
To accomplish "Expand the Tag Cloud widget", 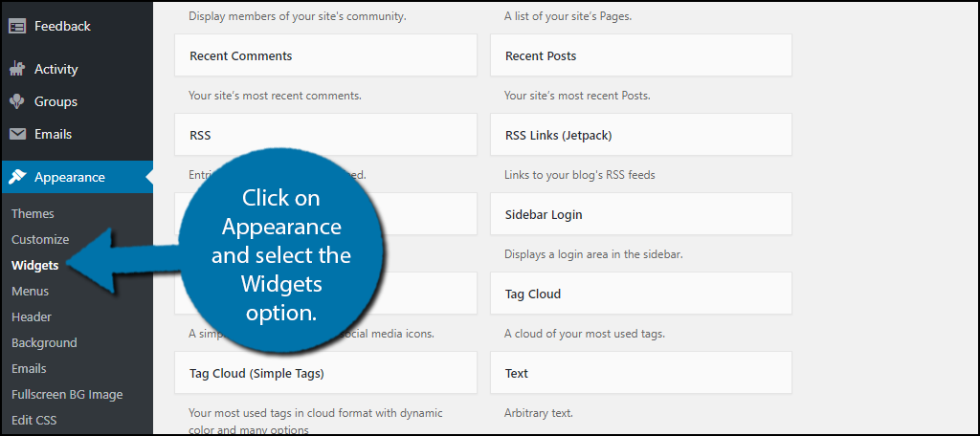I will point(641,294).
